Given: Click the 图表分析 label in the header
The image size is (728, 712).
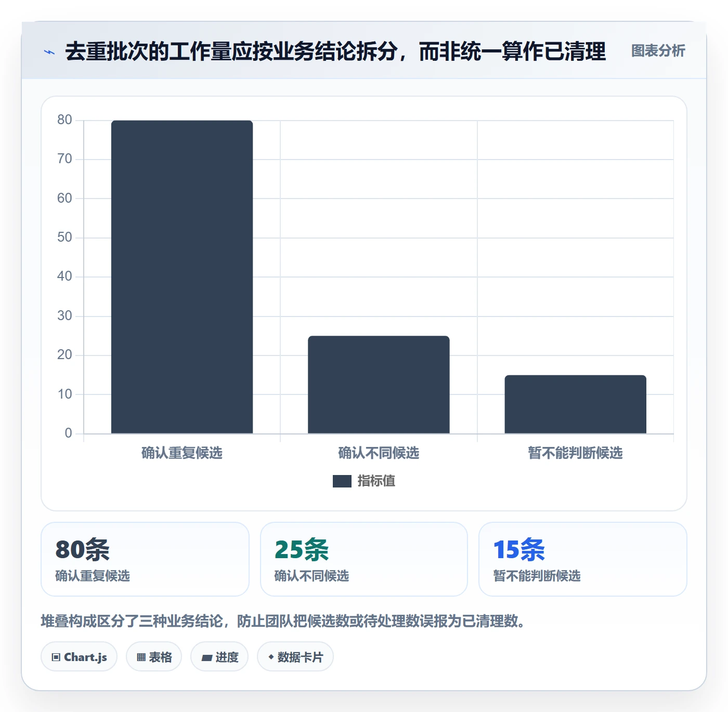Looking at the screenshot, I should point(658,50).
